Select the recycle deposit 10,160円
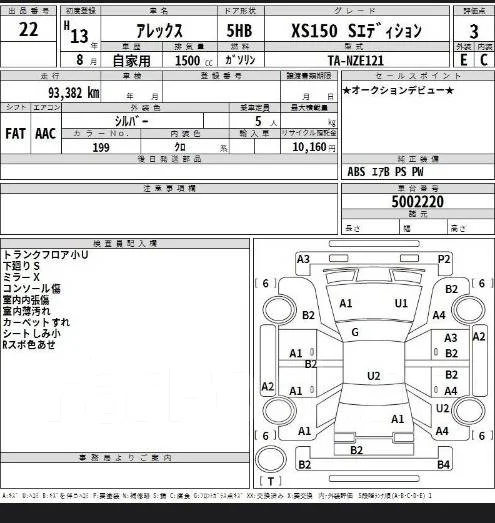The width and height of the screenshot is (495, 523). coord(314,147)
